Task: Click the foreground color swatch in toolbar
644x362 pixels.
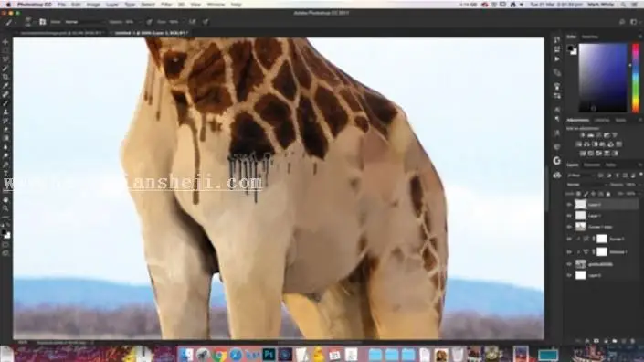Action: click(4, 232)
